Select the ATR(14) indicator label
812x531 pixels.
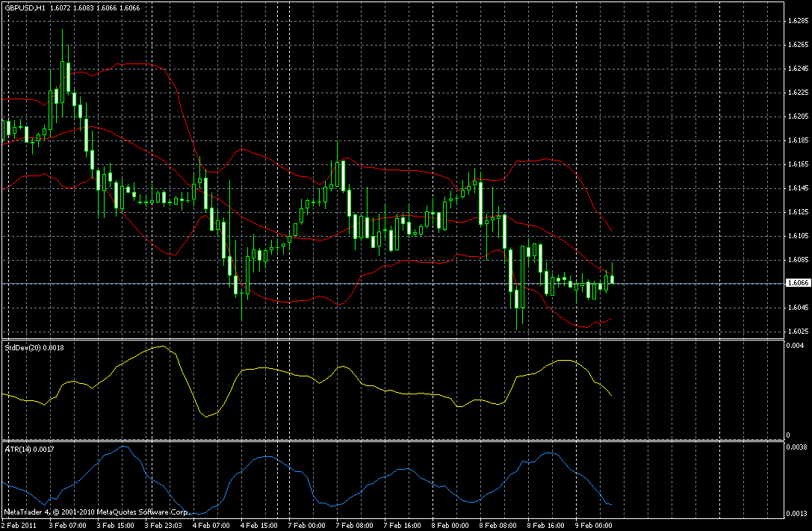[30, 450]
